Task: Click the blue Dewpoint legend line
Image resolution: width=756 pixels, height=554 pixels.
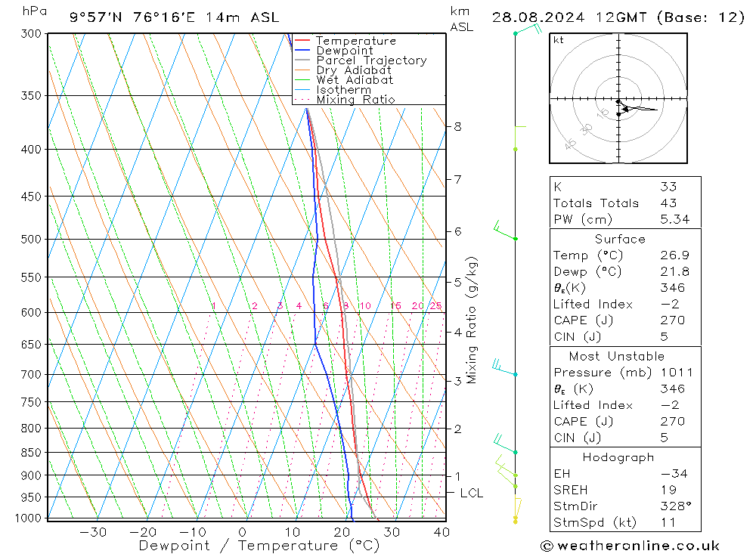Action: click(302, 50)
